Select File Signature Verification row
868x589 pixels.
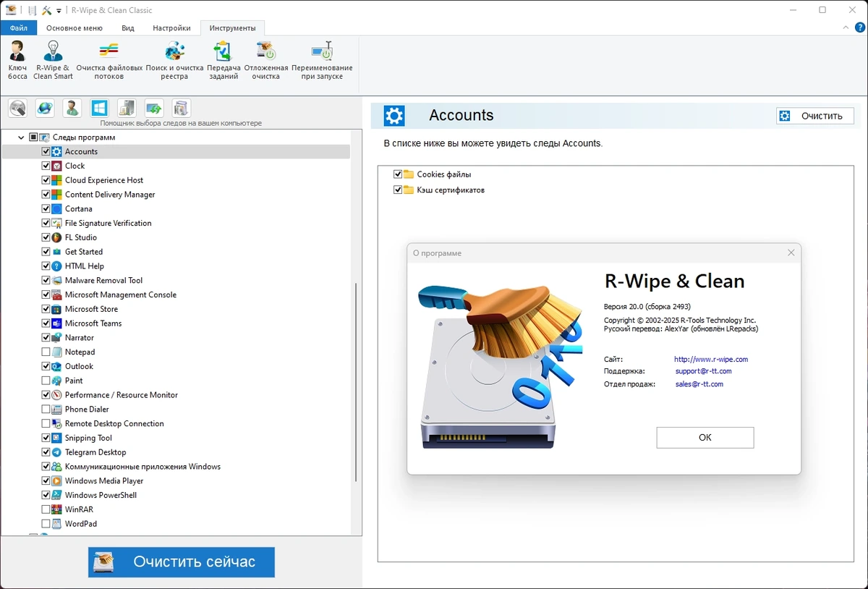click(108, 223)
